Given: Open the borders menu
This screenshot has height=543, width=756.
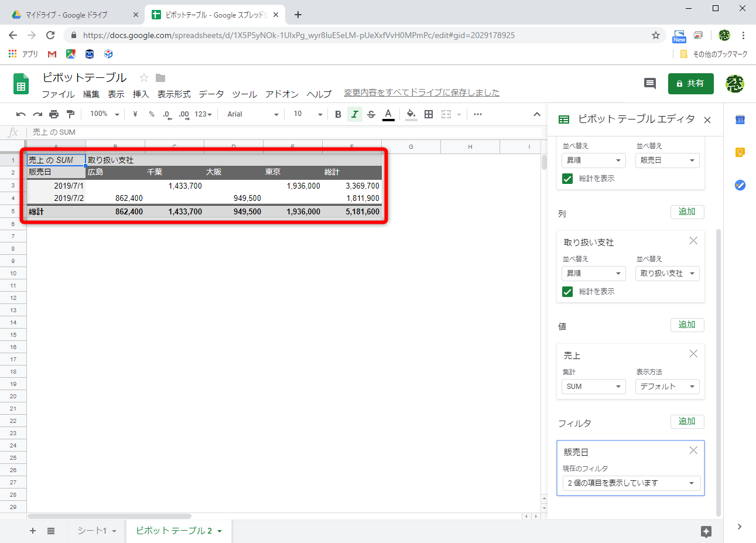Looking at the screenshot, I should tap(428, 114).
